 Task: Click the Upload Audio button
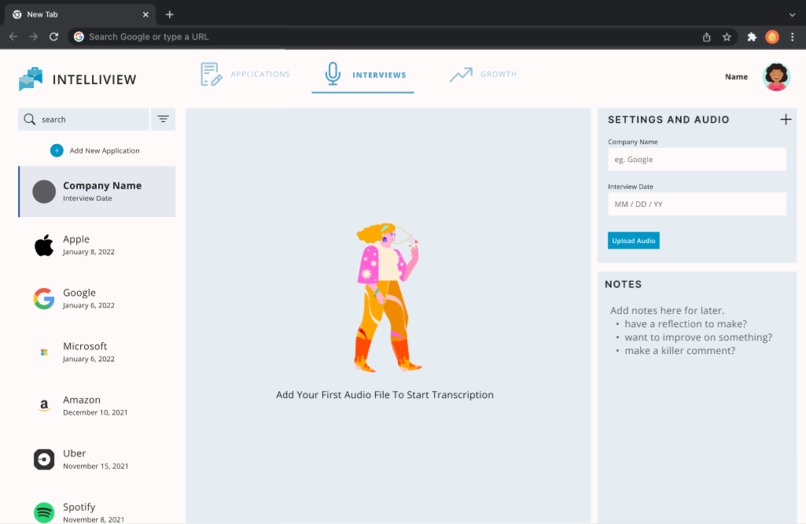(633, 241)
